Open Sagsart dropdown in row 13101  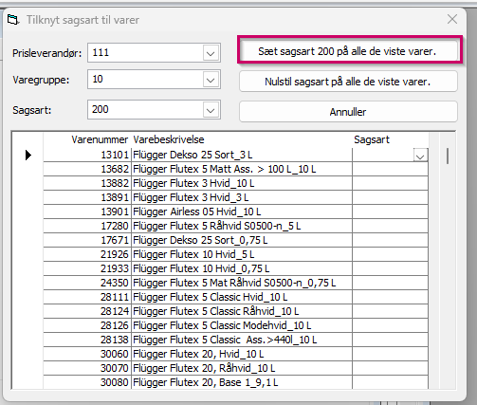coord(420,156)
